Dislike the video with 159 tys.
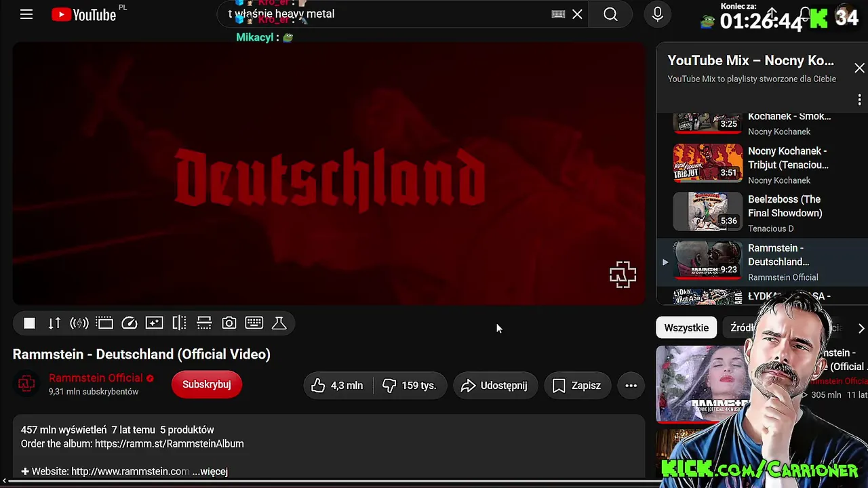The height and width of the screenshot is (488, 868). (409, 386)
